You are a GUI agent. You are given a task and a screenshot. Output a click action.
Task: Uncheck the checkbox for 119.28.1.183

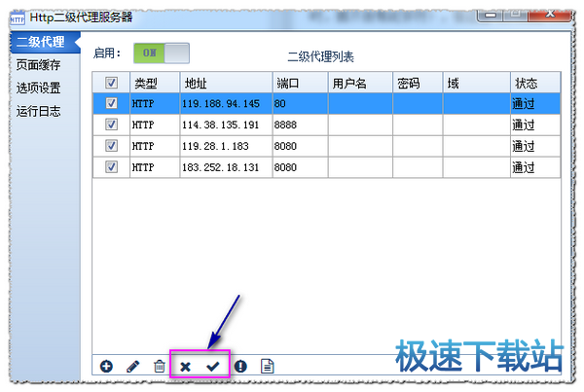(x=111, y=146)
